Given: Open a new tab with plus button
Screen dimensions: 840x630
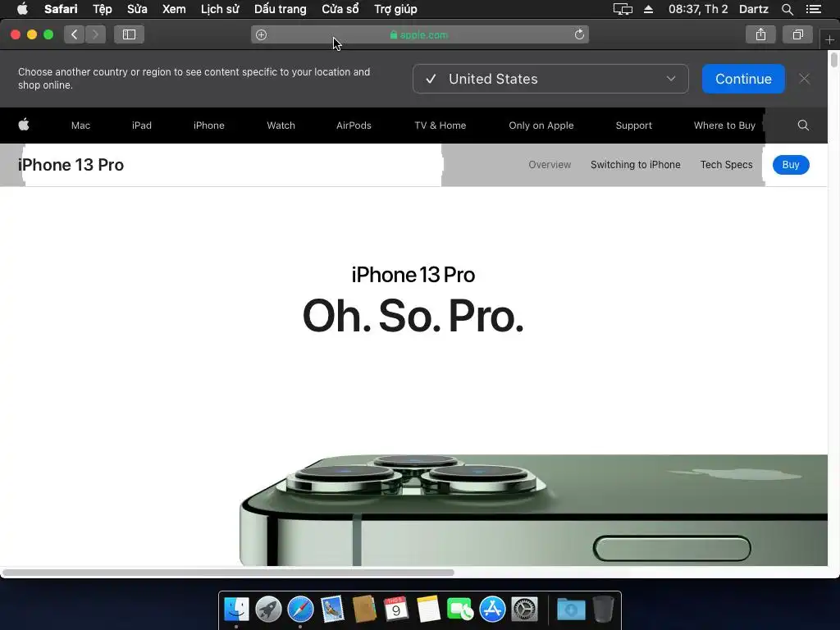Looking at the screenshot, I should click(829, 39).
